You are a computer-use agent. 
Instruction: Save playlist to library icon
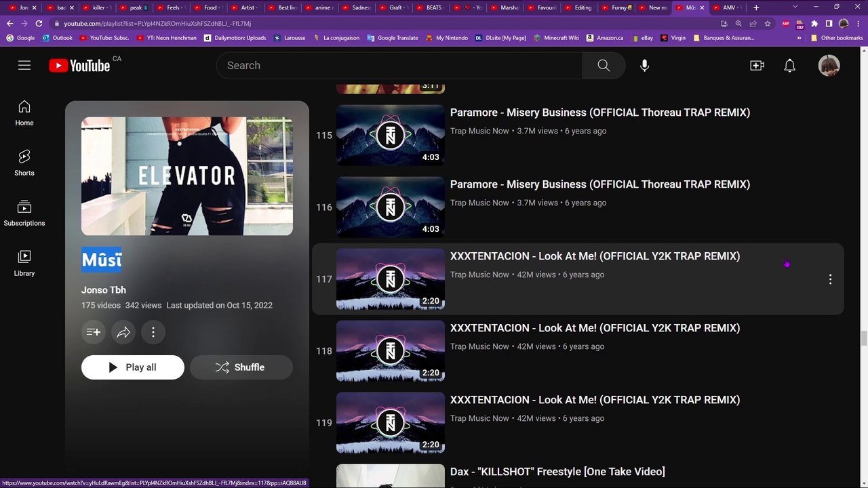point(94,332)
